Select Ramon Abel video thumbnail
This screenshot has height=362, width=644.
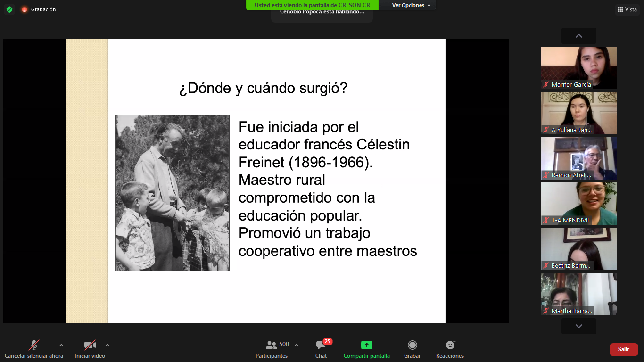click(578, 158)
